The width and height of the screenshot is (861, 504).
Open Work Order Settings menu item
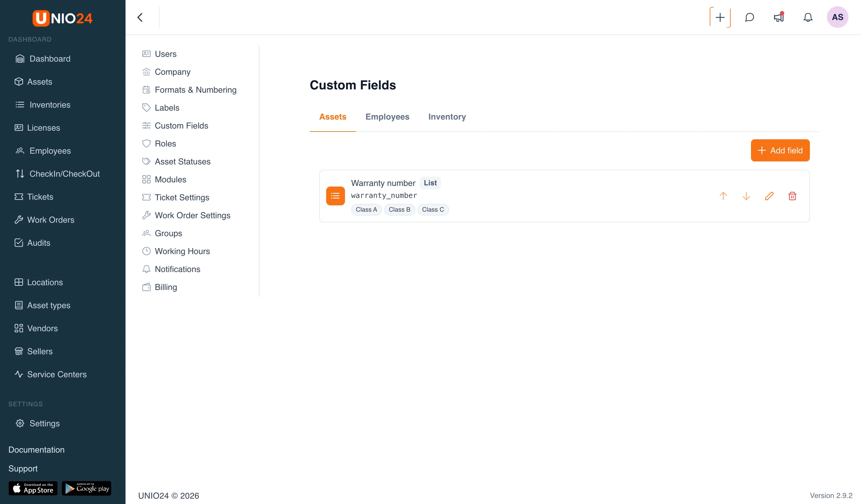tap(186, 215)
